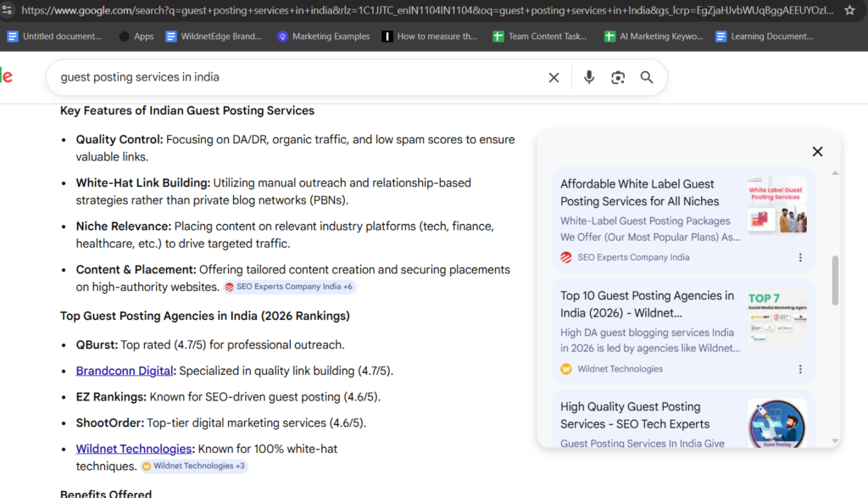Open site information icon in address bar
The height and width of the screenshot is (498, 868).
7,10
